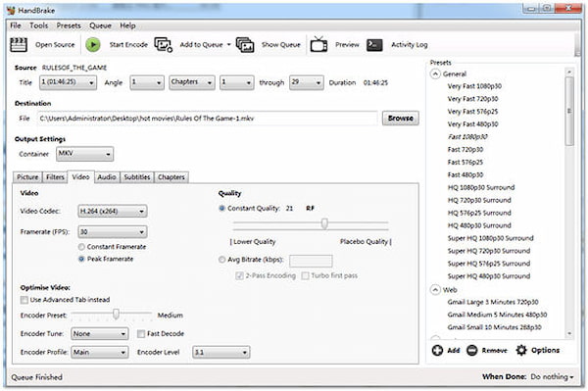Open the Presets menu
588x391 pixels.
click(x=69, y=25)
